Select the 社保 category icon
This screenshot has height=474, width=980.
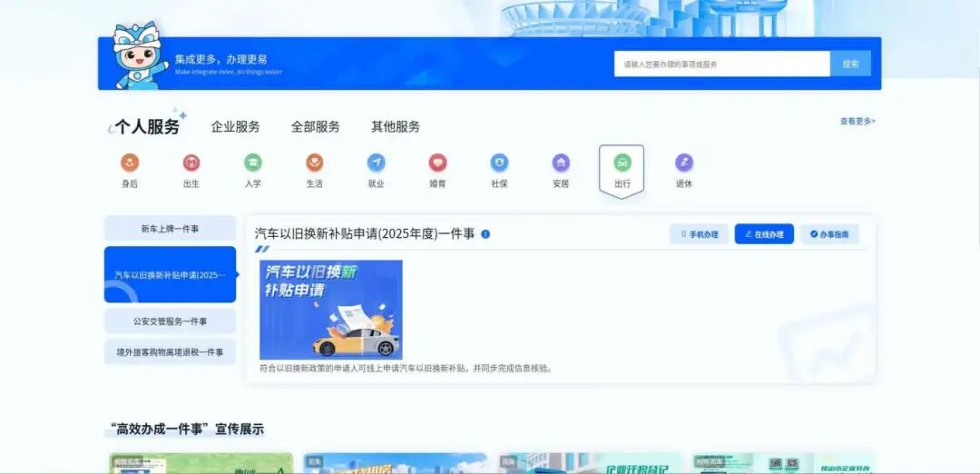click(499, 163)
